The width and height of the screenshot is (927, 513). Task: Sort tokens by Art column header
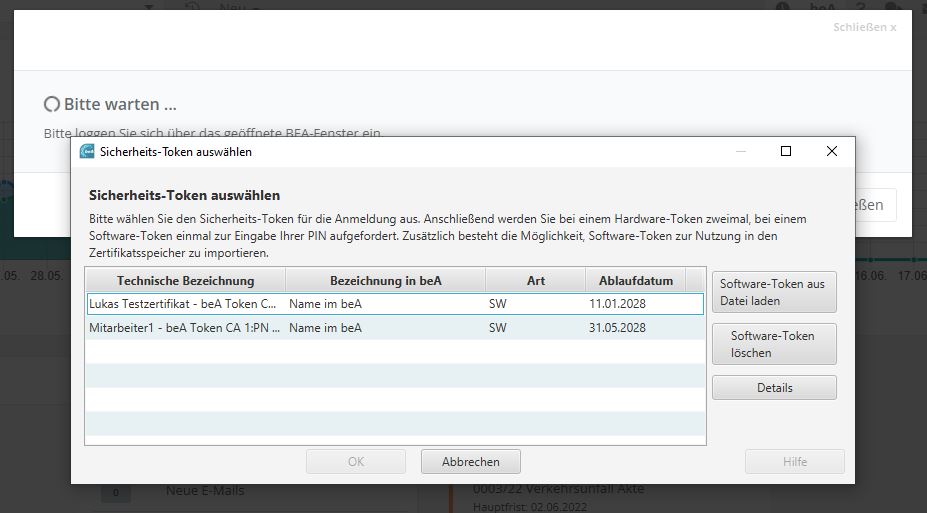point(535,280)
